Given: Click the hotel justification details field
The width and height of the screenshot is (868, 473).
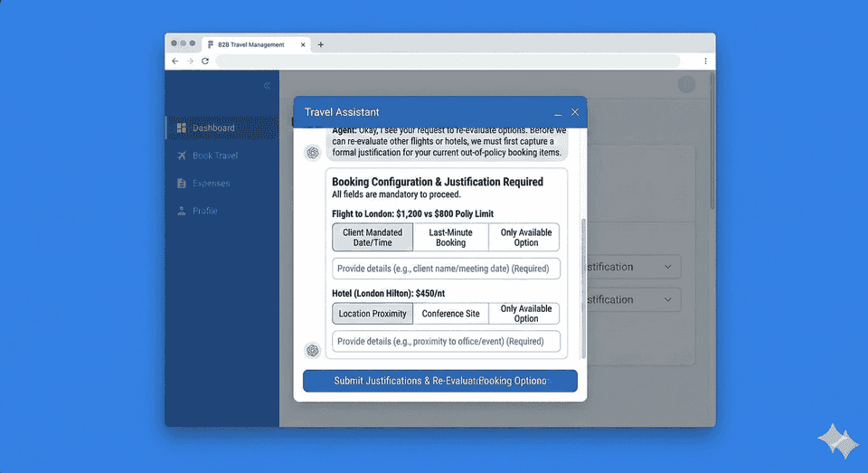Looking at the screenshot, I should pyautogui.click(x=446, y=341).
